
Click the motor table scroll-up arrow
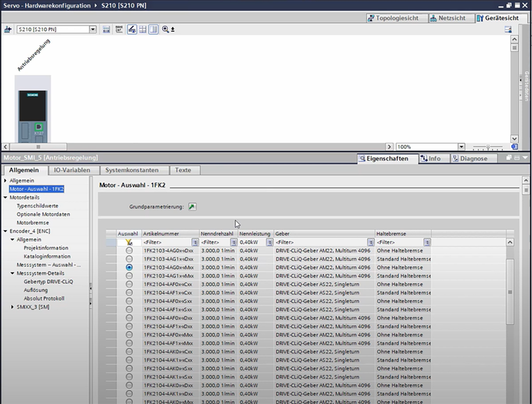point(510,242)
